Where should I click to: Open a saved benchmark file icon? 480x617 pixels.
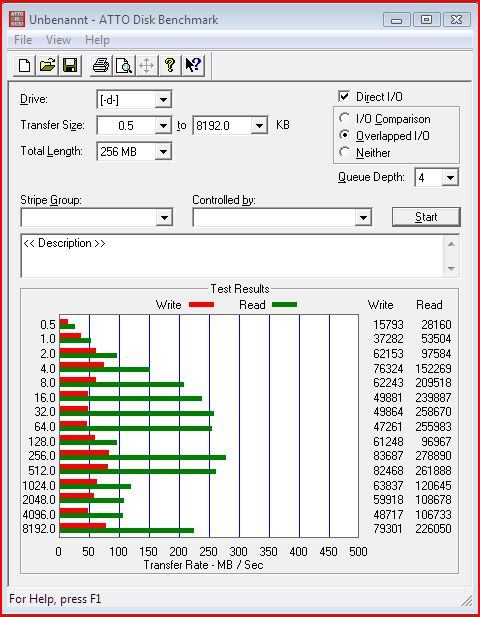click(x=47, y=65)
